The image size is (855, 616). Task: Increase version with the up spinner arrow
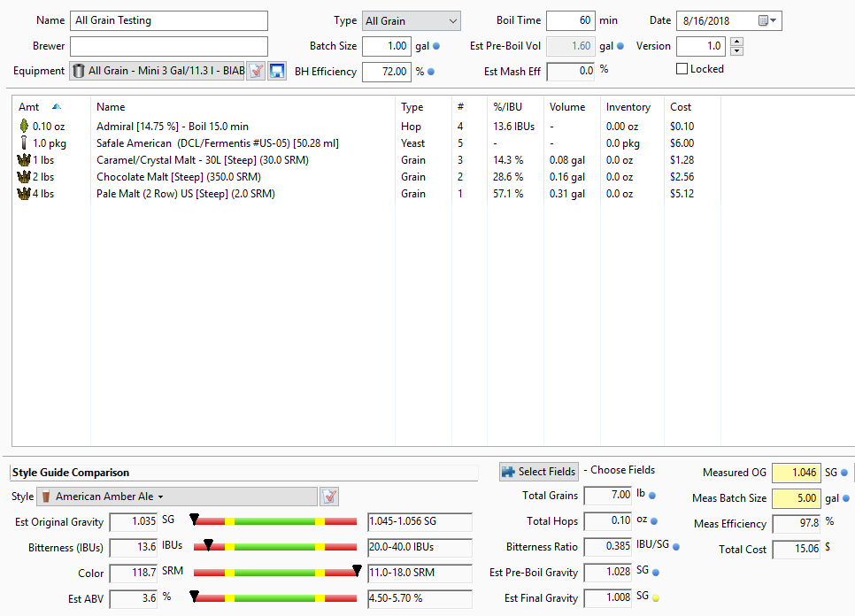coord(736,42)
